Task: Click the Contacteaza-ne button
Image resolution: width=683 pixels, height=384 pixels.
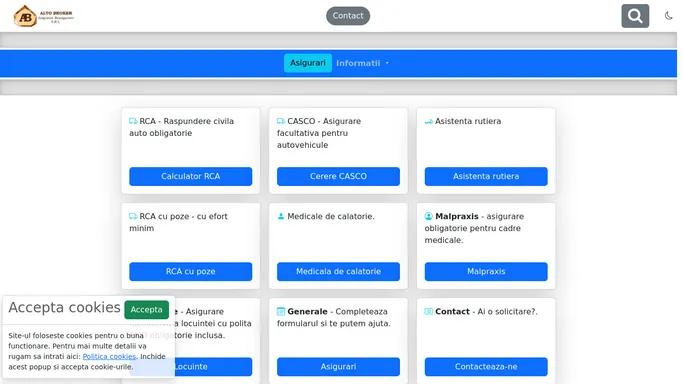Action: coord(486,367)
